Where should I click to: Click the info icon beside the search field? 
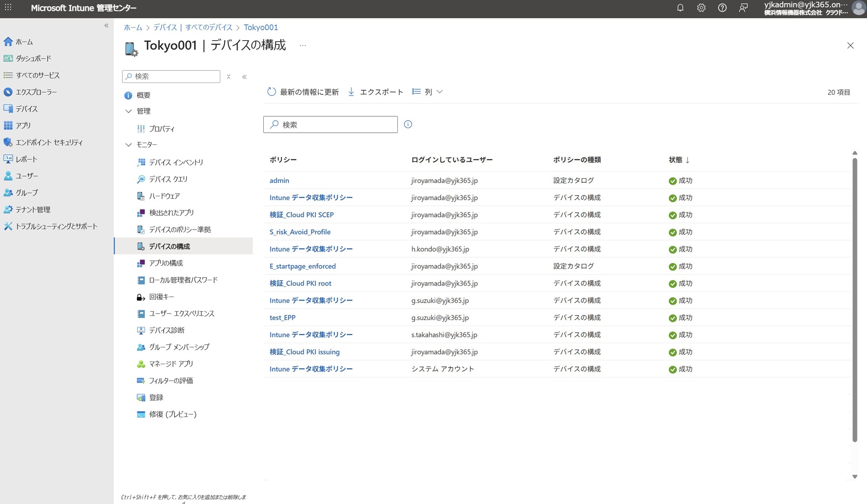[x=408, y=125]
